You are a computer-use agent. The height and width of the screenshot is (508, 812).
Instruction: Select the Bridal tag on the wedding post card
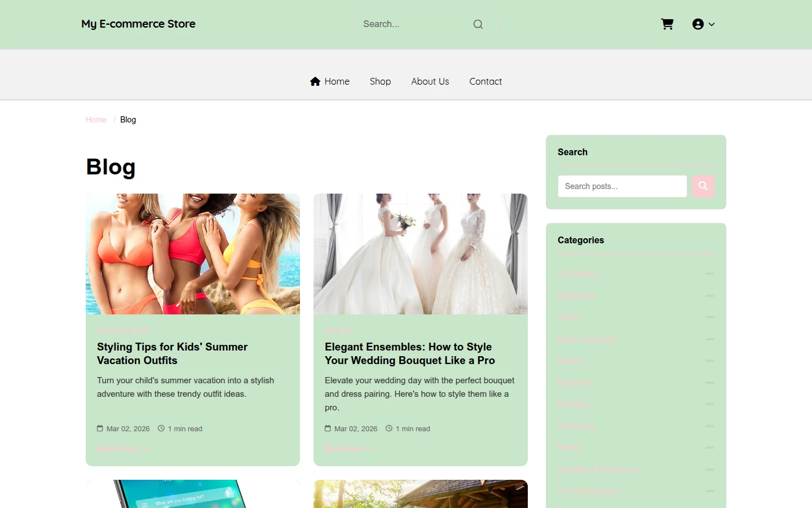coord(338,330)
